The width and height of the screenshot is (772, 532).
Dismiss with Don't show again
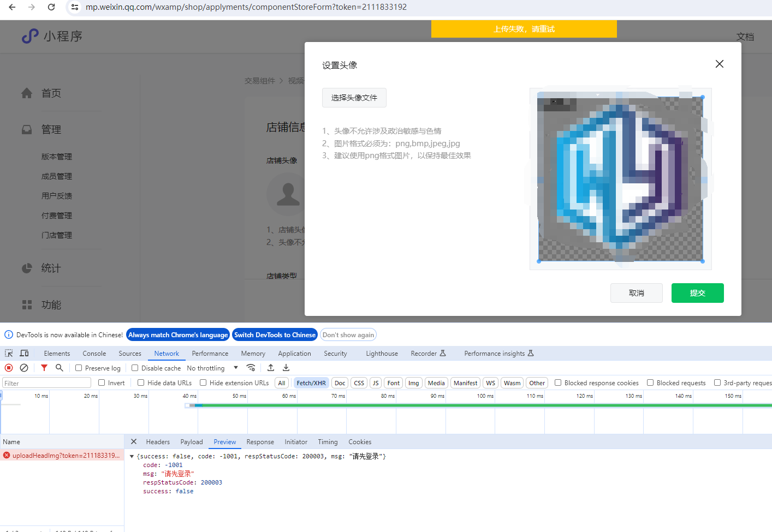click(348, 334)
